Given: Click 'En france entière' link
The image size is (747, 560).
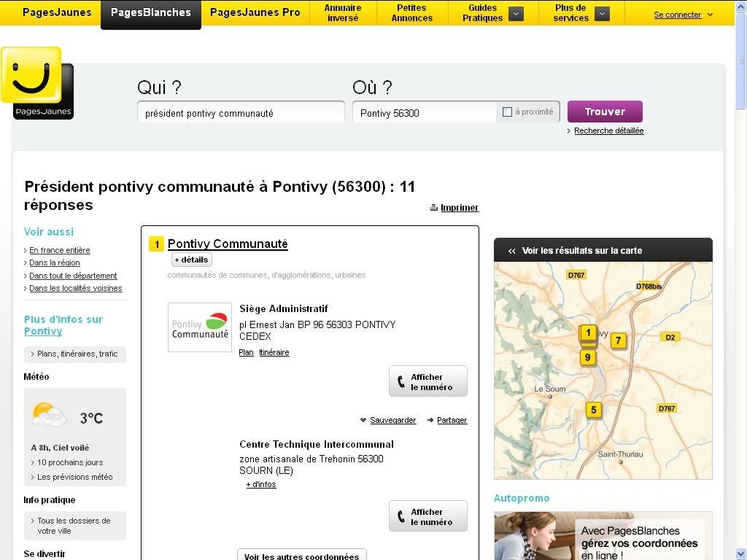Looking at the screenshot, I should [x=60, y=250].
